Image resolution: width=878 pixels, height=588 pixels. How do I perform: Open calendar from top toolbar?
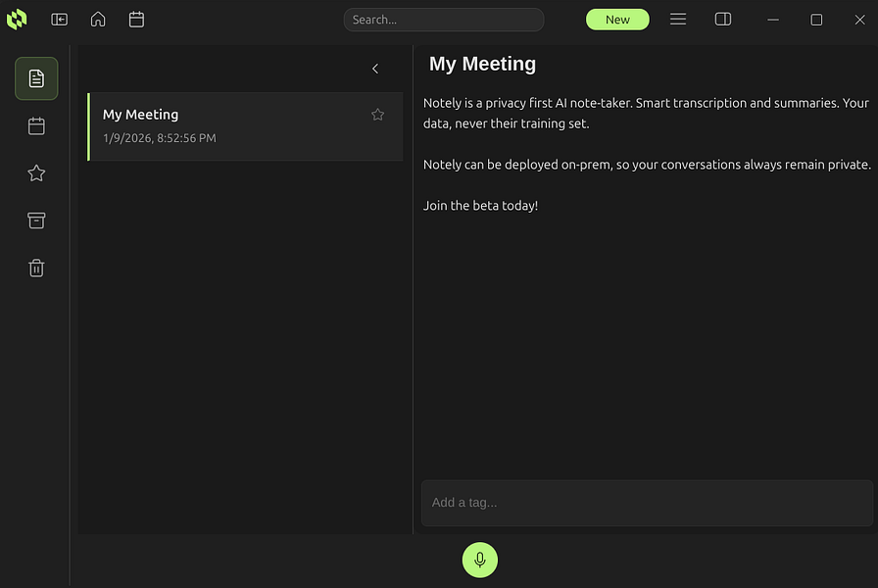(136, 20)
